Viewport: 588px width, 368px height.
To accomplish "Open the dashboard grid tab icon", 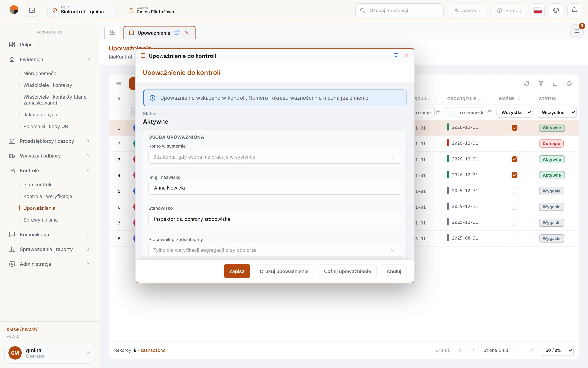I will coord(113,32).
